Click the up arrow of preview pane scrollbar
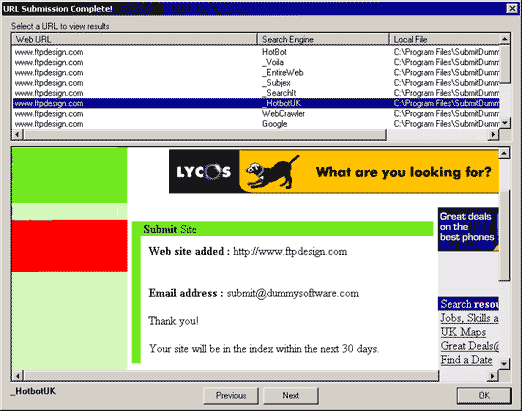Viewport: 522px width, 411px height. (504, 153)
